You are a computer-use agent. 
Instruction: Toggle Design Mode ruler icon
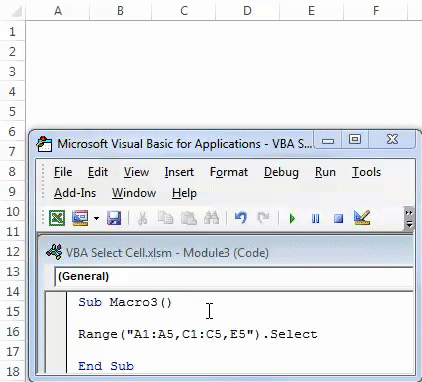coord(362,218)
